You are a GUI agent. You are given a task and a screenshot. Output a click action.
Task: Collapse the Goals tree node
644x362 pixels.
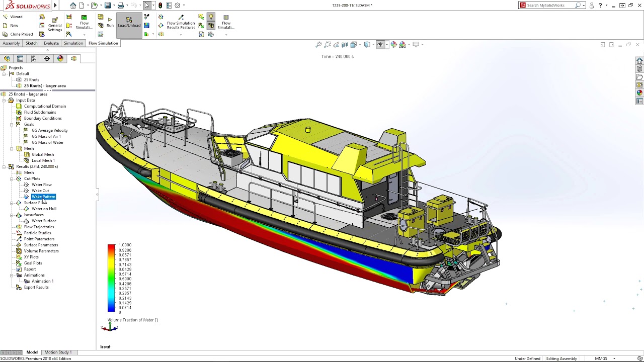12,124
